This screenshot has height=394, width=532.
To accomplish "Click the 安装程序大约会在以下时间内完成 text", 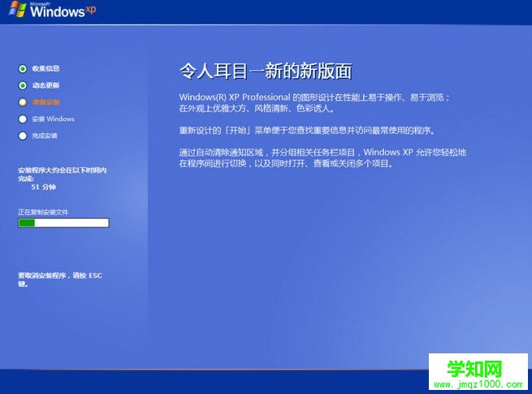I will click(63, 174).
